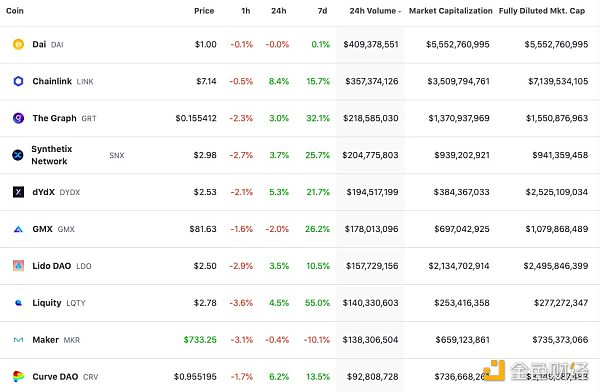Open the Curve DAO coin link
The width and height of the screenshot is (600, 392).
pos(55,377)
